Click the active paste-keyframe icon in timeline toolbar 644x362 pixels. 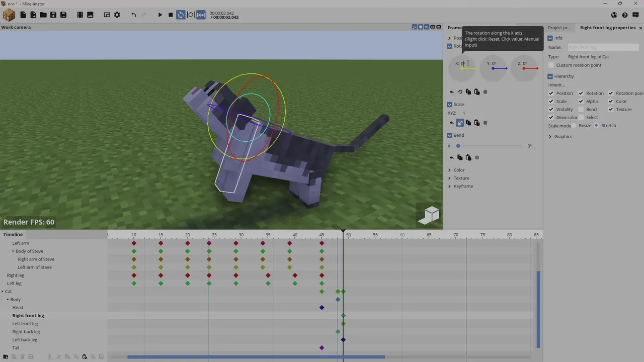coord(85,357)
